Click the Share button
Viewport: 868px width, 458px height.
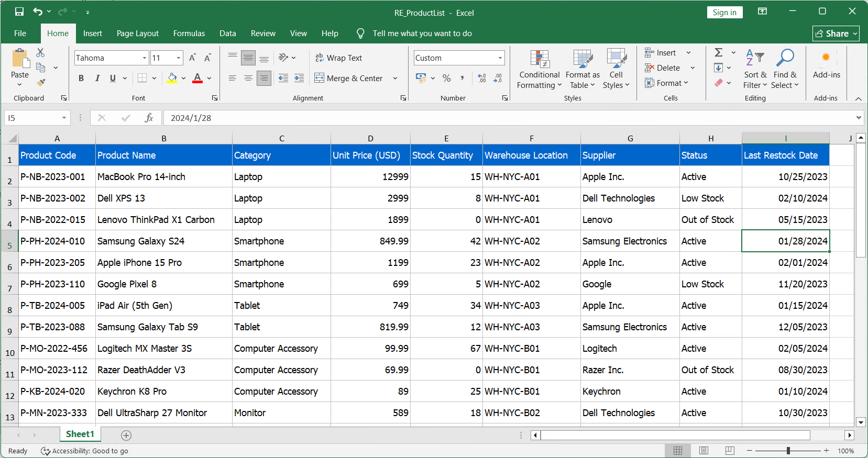836,33
